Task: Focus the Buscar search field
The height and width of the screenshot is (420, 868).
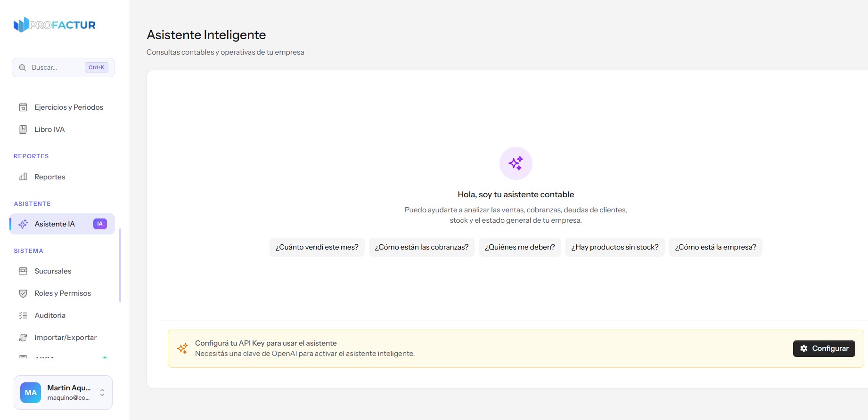Action: pos(63,68)
